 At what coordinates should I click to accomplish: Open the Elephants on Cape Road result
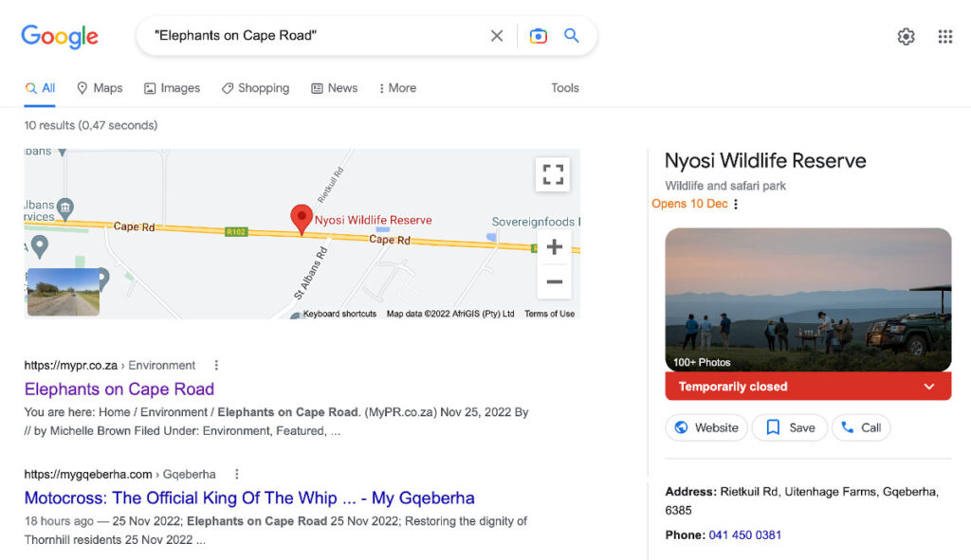click(x=119, y=389)
